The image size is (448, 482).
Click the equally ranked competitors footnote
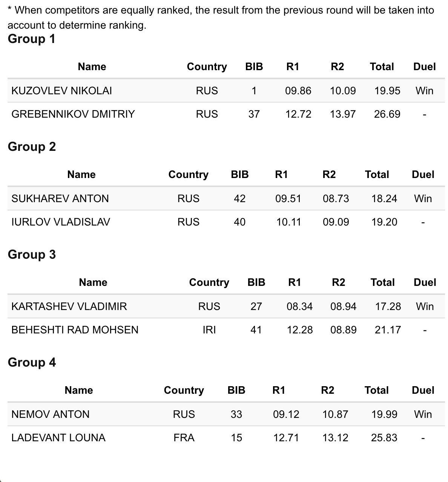pos(221,17)
